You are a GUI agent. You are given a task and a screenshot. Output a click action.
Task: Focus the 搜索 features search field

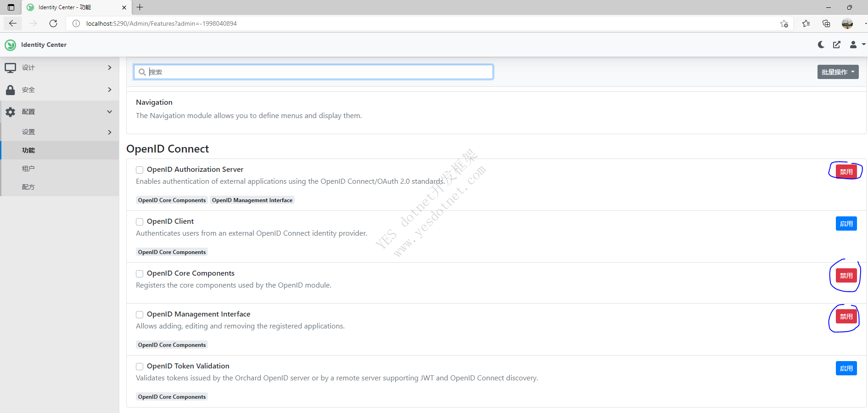(x=317, y=72)
